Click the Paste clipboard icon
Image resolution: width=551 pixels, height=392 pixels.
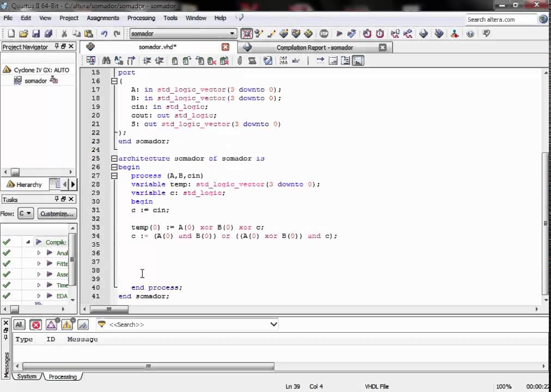coord(89,34)
